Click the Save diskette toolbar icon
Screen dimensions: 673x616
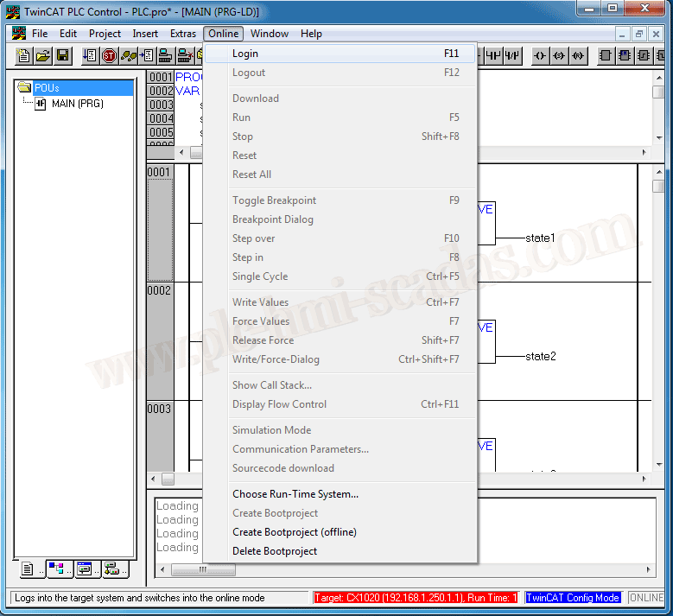tap(63, 56)
